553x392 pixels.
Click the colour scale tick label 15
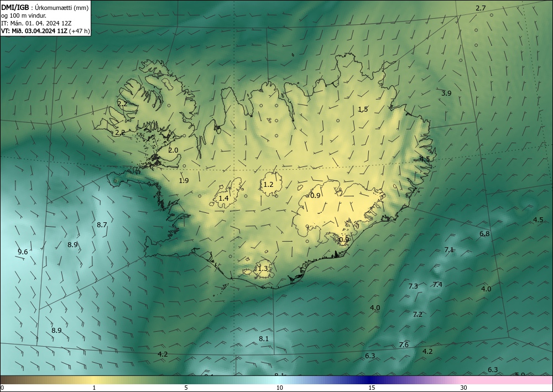pos(372,388)
